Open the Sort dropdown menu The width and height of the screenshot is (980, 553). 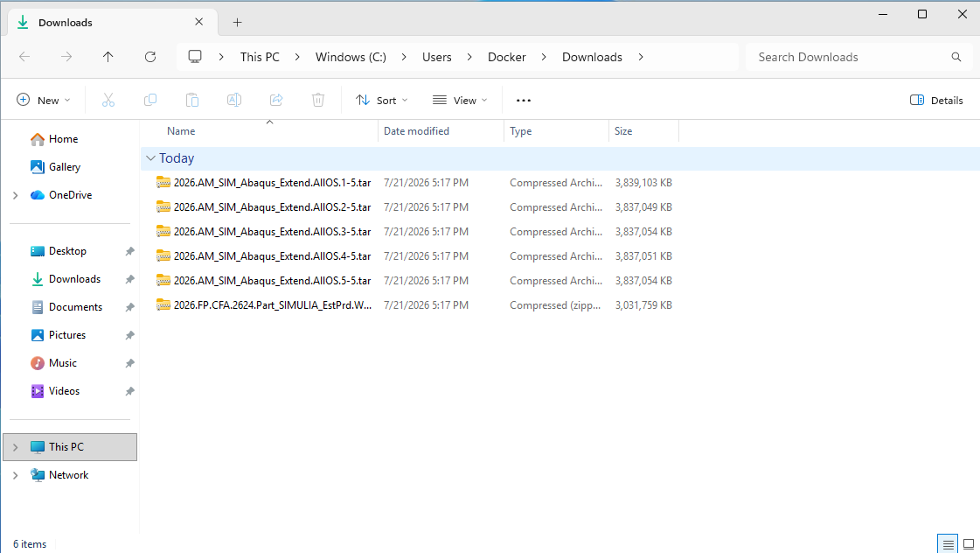pyautogui.click(x=381, y=100)
